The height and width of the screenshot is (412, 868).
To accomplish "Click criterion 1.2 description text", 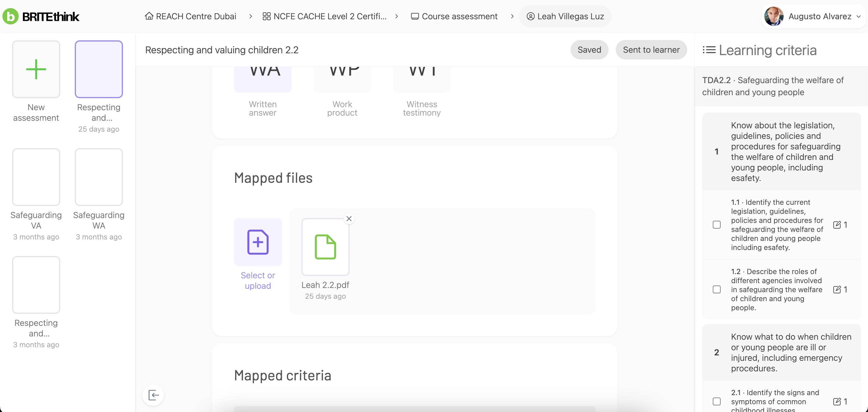I will [x=776, y=289].
